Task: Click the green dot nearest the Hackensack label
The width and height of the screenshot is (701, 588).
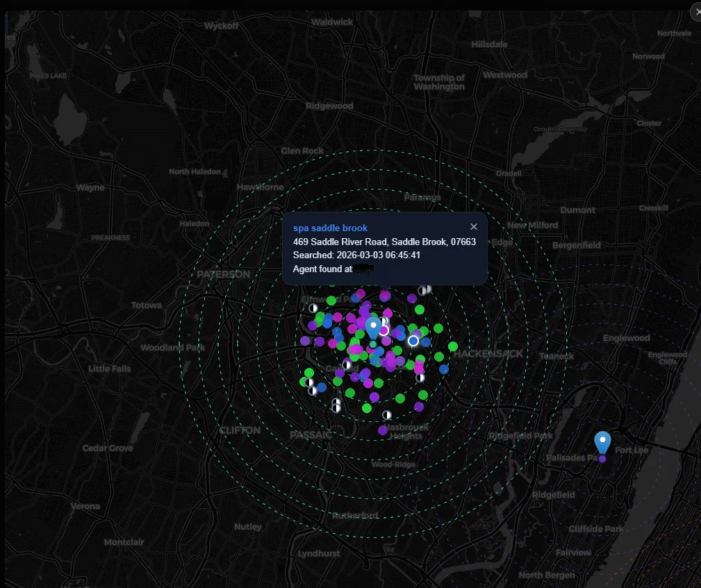Action: [x=453, y=346]
